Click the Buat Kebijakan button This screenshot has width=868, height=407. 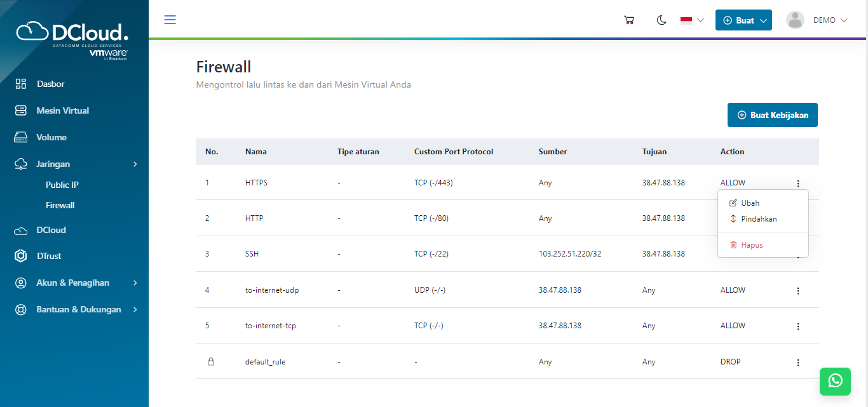click(x=772, y=115)
